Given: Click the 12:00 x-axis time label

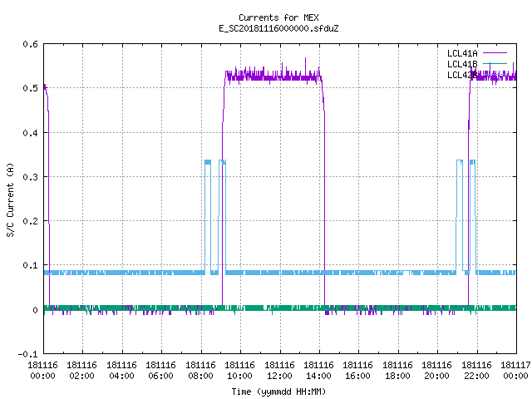Looking at the screenshot, I should (x=279, y=376).
